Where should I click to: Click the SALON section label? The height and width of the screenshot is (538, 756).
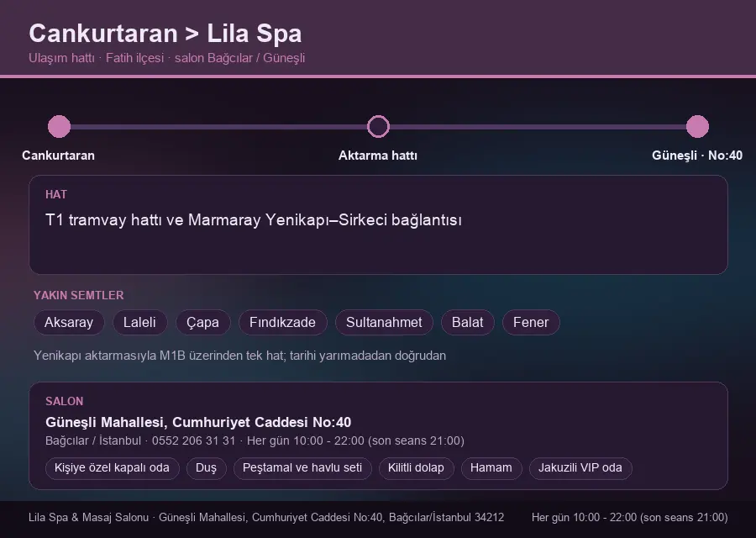(x=64, y=402)
